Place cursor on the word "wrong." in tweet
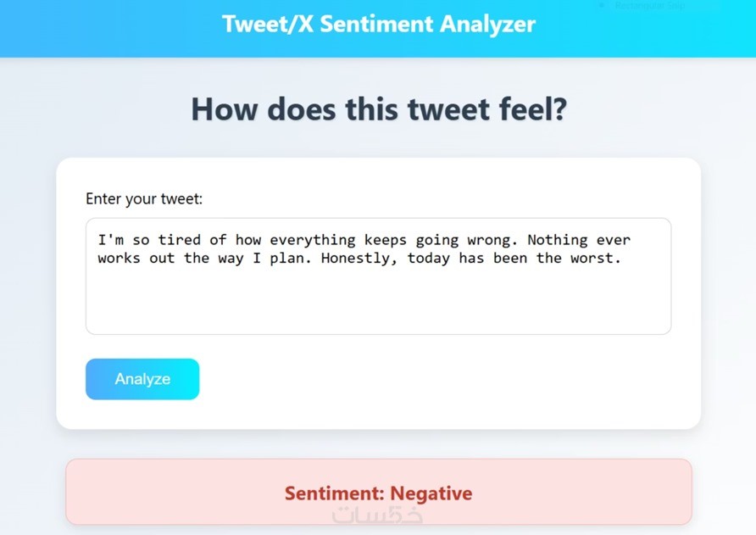This screenshot has width=756, height=535. (x=489, y=240)
